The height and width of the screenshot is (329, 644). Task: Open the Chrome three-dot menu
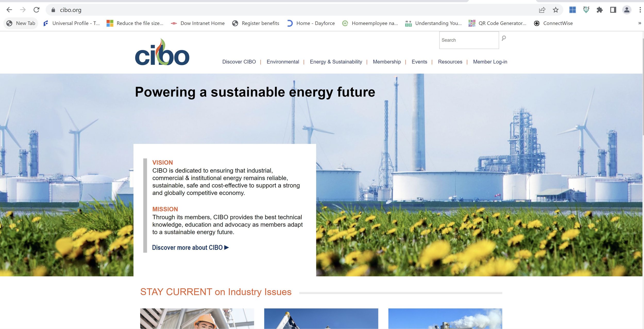[x=640, y=10]
